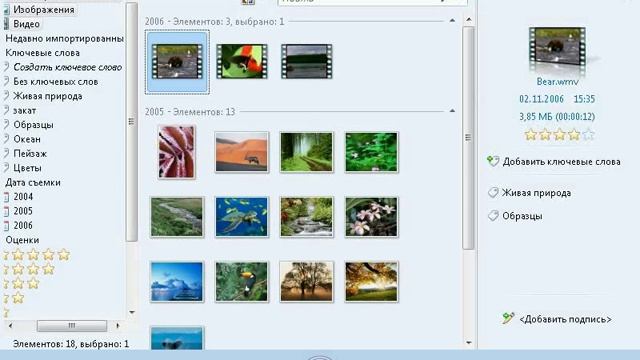Select the Оценки tree node
The width and height of the screenshot is (640, 360).
[x=22, y=240]
